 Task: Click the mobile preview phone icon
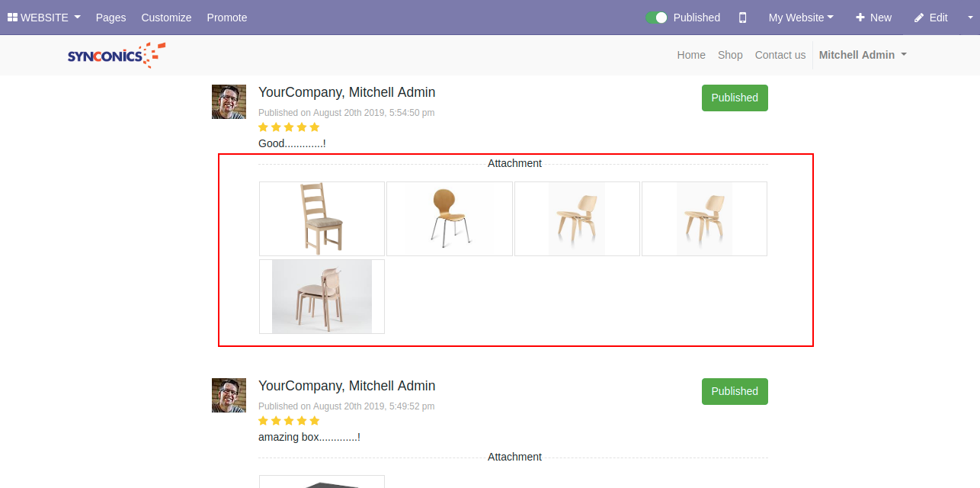[742, 18]
